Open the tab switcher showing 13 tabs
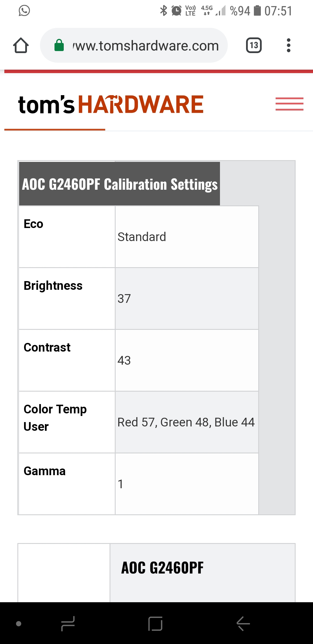The width and height of the screenshot is (313, 644). pyautogui.click(x=254, y=45)
